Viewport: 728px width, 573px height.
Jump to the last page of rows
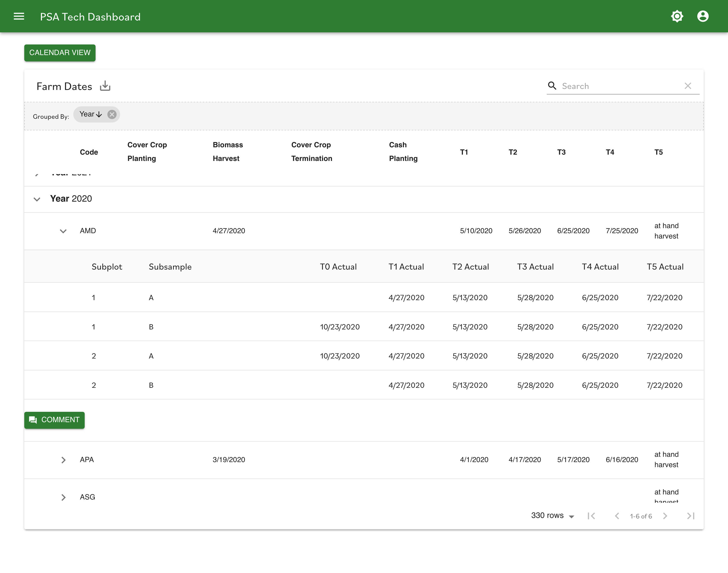[690, 516]
